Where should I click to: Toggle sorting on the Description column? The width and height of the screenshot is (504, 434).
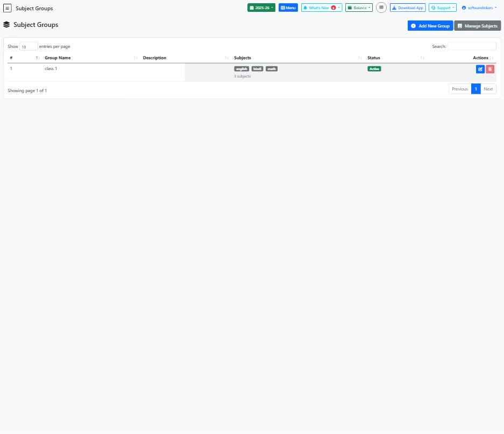point(154,58)
